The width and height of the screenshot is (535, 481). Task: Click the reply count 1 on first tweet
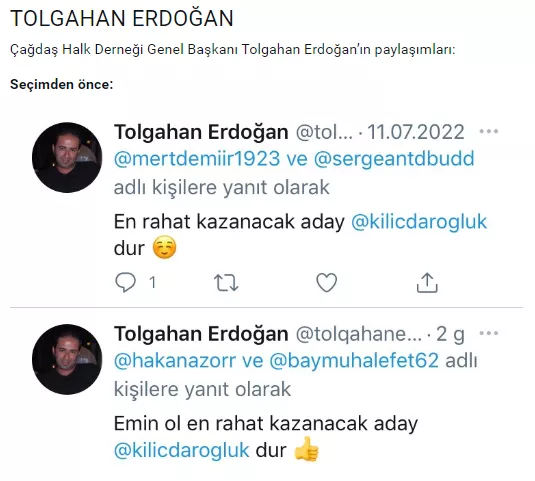coord(153,282)
